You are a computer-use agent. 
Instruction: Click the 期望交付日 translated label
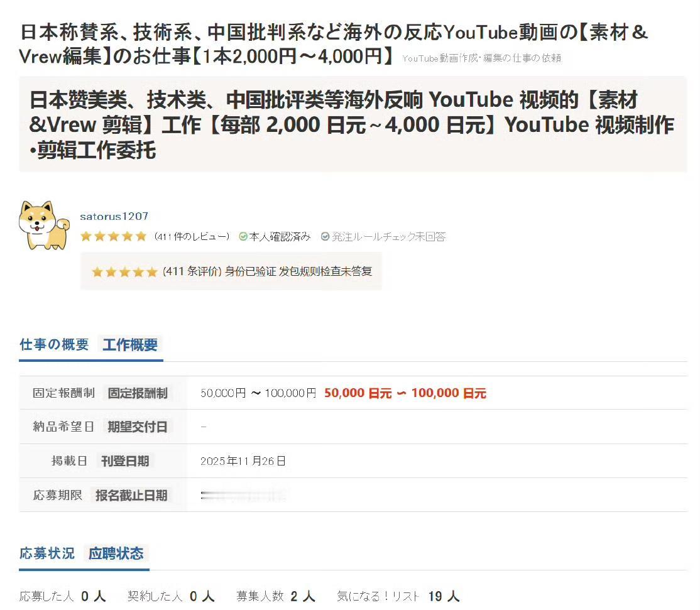138,427
